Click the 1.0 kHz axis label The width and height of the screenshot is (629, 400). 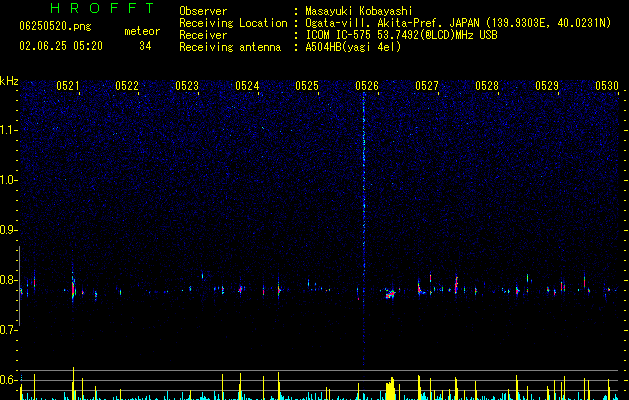[9, 180]
